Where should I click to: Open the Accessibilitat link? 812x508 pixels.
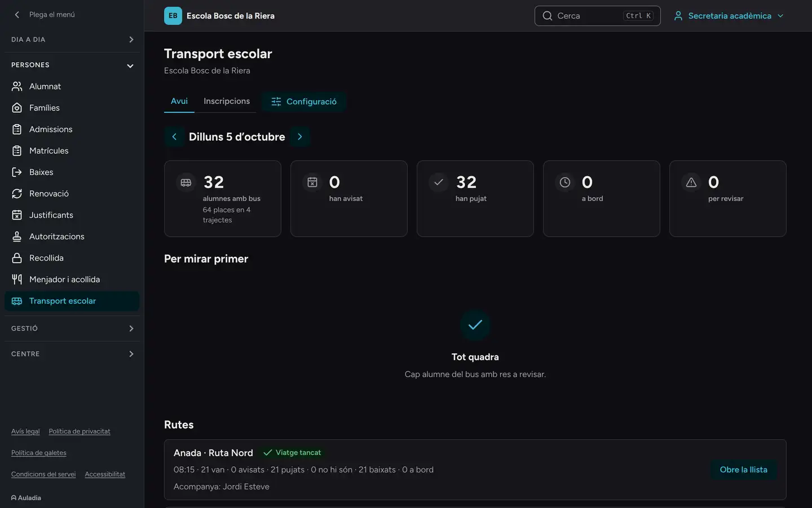click(105, 474)
